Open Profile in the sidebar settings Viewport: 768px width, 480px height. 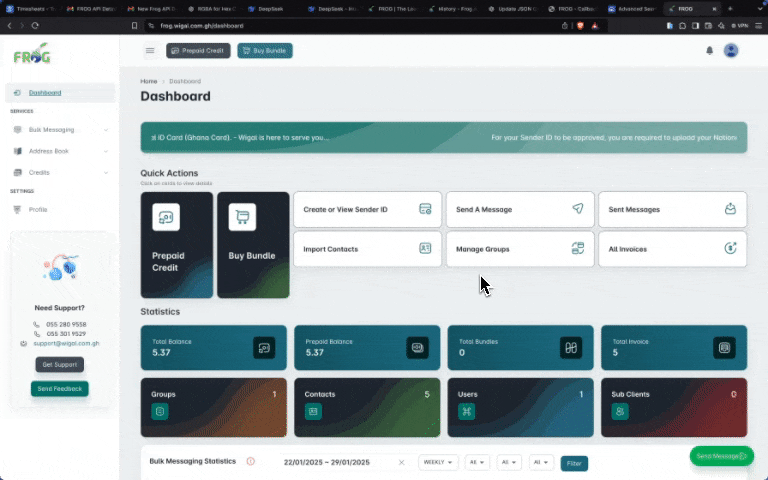click(60, 210)
